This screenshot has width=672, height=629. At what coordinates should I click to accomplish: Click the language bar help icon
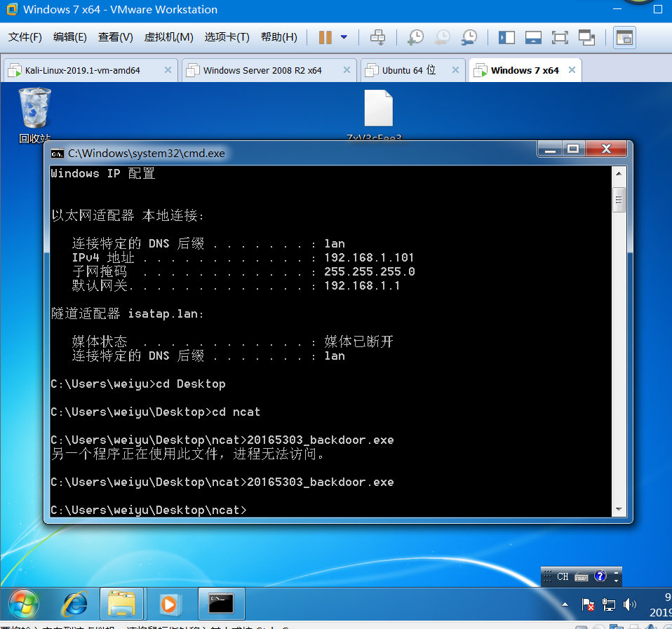pos(600,576)
